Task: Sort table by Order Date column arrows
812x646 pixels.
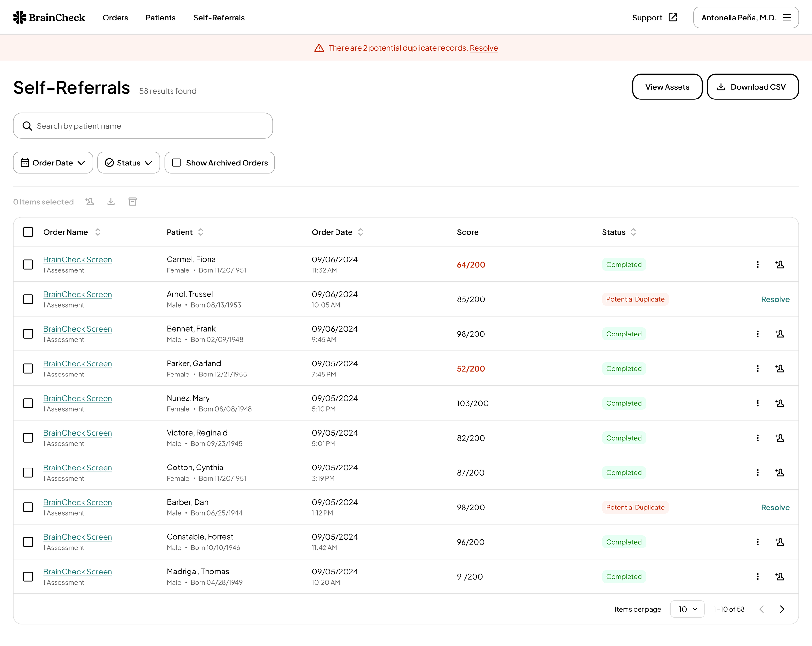Action: point(361,232)
